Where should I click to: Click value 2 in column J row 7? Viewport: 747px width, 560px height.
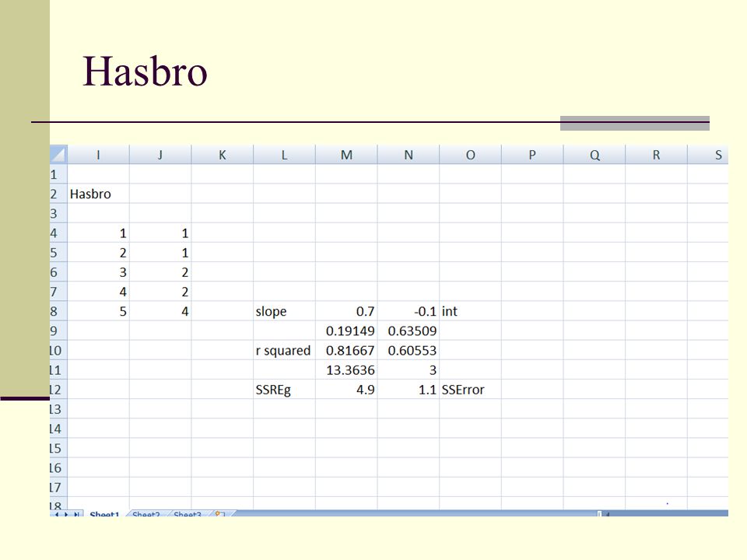point(160,292)
